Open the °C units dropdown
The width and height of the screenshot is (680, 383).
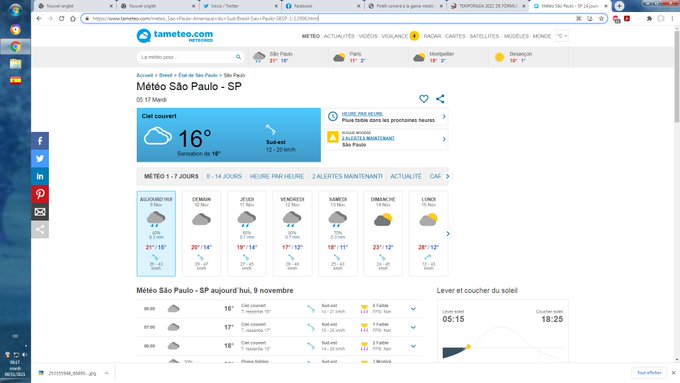click(x=562, y=36)
